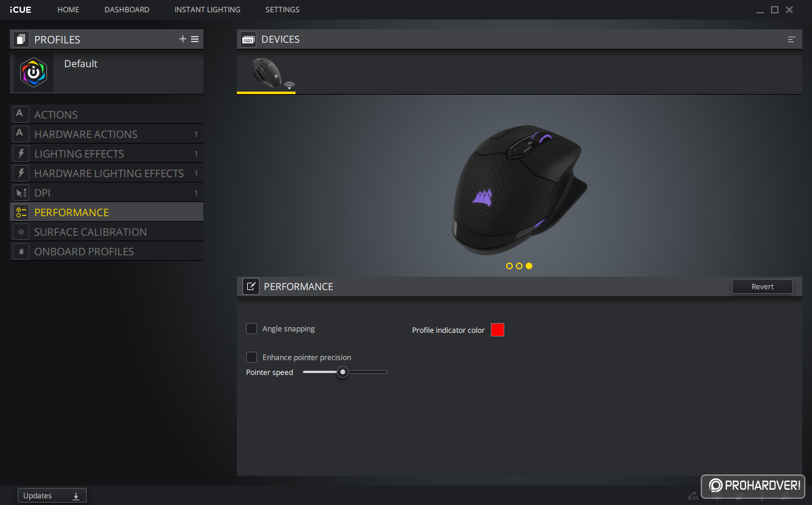Switch to the DASHBOARD tab

pos(127,10)
